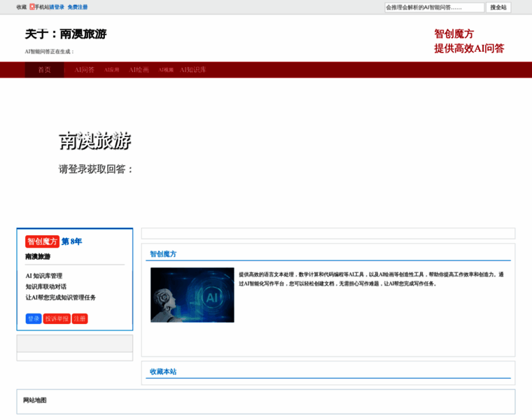Viewport: 532px width, 420px height.
Task: Click the blue 登录 button in the sidebar
Action: (x=34, y=318)
